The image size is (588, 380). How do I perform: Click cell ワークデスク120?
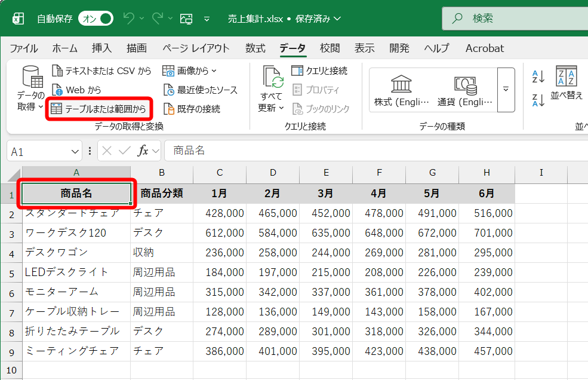pyautogui.click(x=76, y=233)
